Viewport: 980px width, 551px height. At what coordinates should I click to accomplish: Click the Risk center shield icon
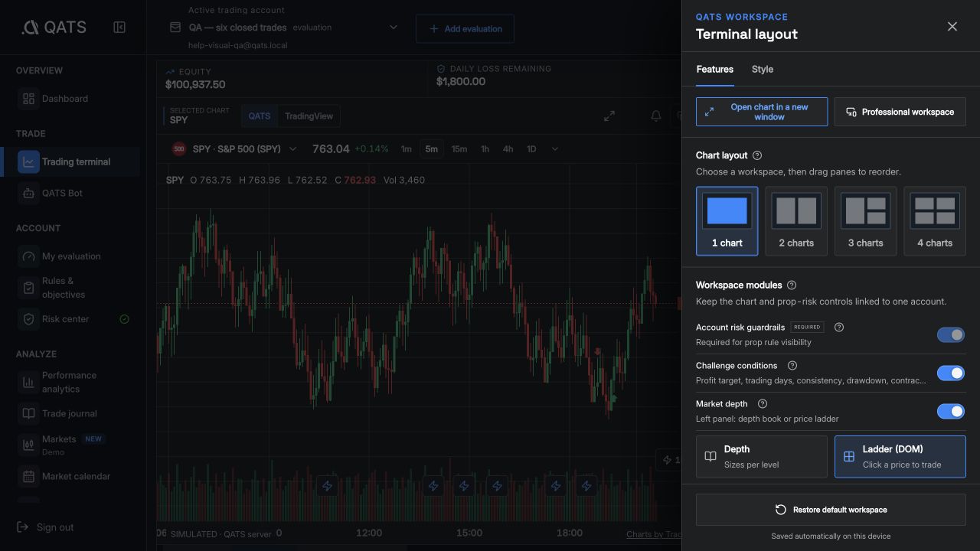click(28, 319)
